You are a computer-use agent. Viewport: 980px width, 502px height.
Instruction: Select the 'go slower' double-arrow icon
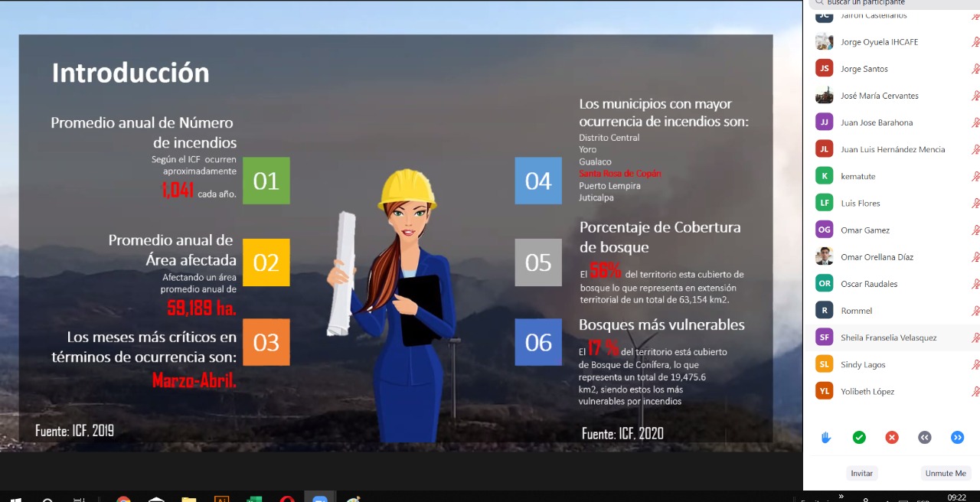click(924, 437)
